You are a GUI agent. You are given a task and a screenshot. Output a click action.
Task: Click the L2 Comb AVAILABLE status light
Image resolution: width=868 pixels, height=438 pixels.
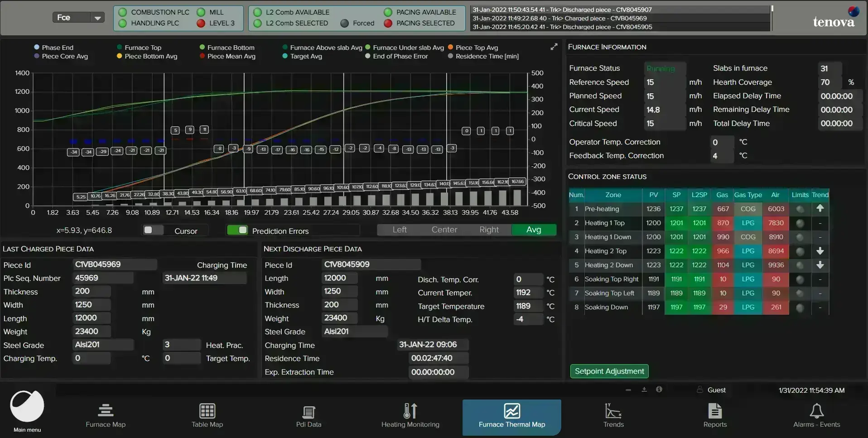tap(257, 12)
